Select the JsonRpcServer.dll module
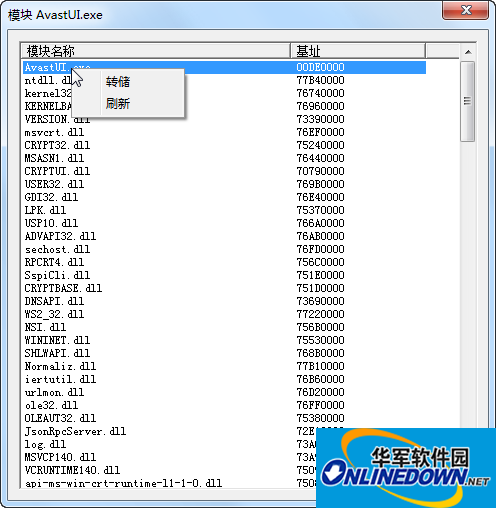The height and width of the screenshot is (508, 496). point(75,431)
